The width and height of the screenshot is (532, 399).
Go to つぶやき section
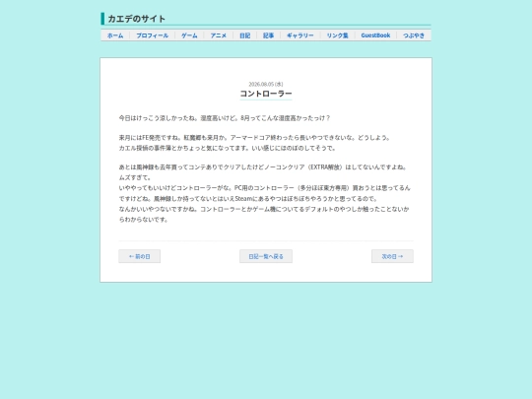pyautogui.click(x=414, y=35)
